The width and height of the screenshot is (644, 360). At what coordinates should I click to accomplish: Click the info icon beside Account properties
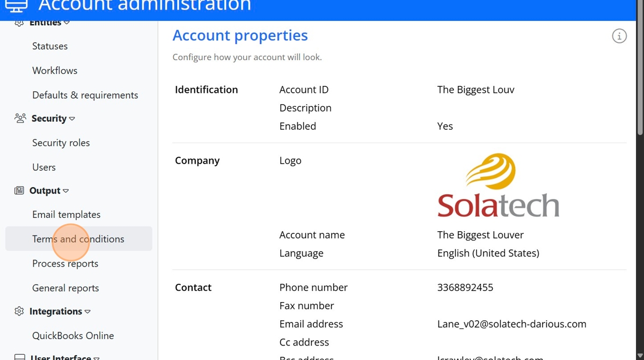(x=619, y=36)
